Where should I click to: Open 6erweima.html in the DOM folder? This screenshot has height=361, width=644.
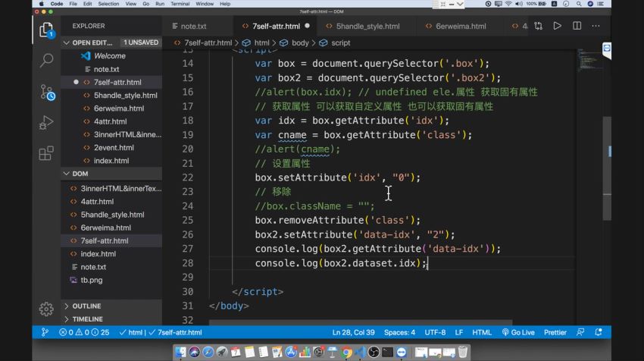click(111, 228)
